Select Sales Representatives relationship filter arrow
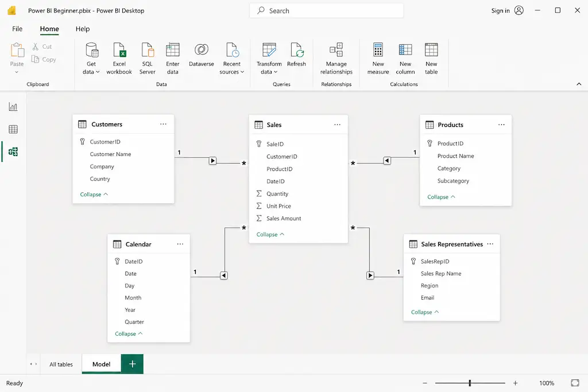Screen dimensions: 588x392 pos(370,275)
